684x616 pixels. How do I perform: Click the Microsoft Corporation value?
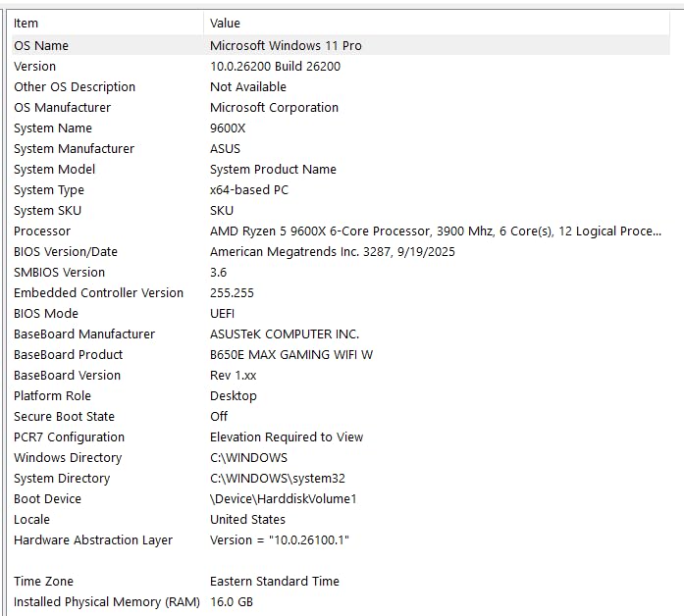[x=275, y=107]
